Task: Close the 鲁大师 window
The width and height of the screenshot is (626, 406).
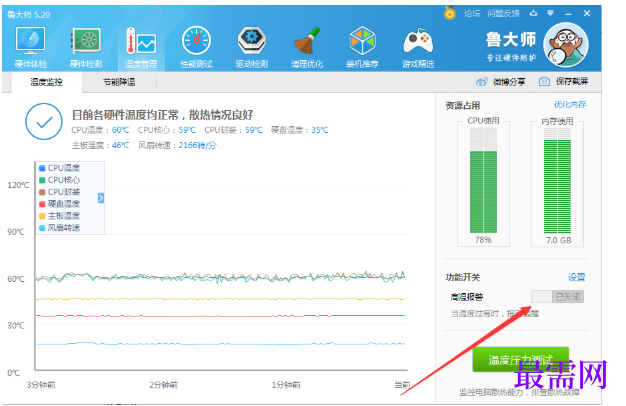Action: [587, 13]
